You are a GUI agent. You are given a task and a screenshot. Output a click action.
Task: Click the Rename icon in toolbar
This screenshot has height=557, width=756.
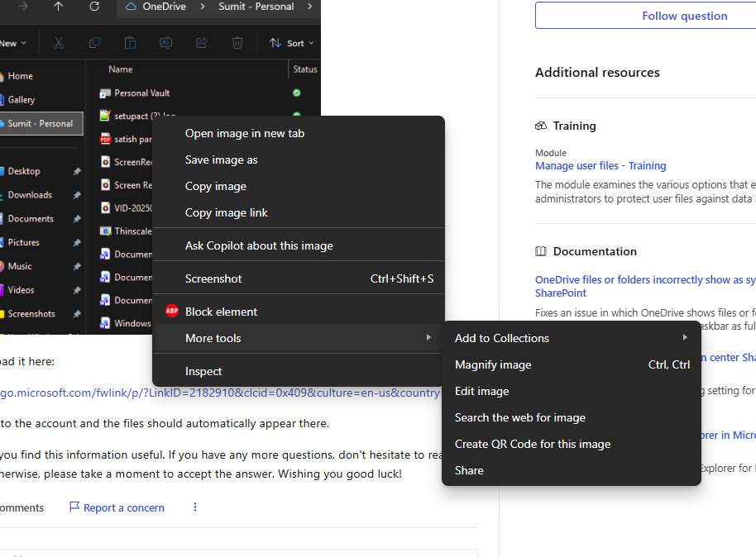166,43
